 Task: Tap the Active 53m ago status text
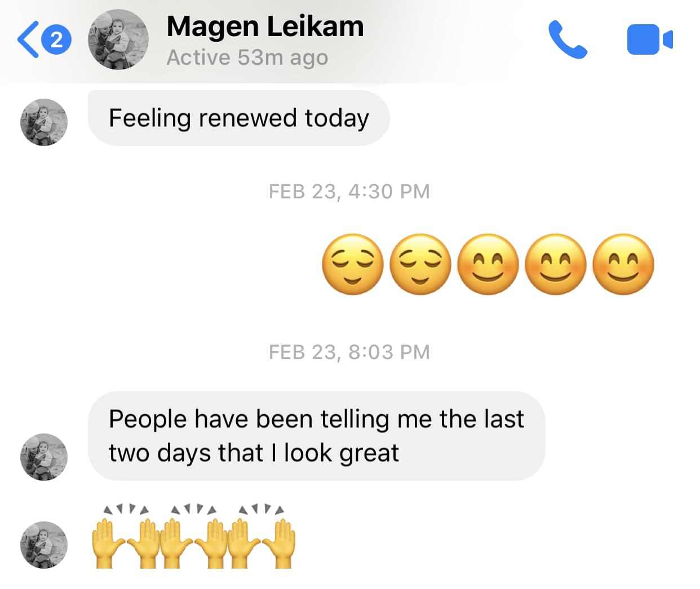coord(247,57)
